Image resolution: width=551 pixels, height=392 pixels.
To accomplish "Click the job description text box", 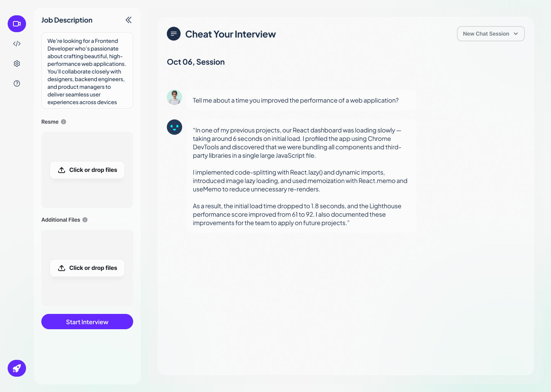I will 87,71.
